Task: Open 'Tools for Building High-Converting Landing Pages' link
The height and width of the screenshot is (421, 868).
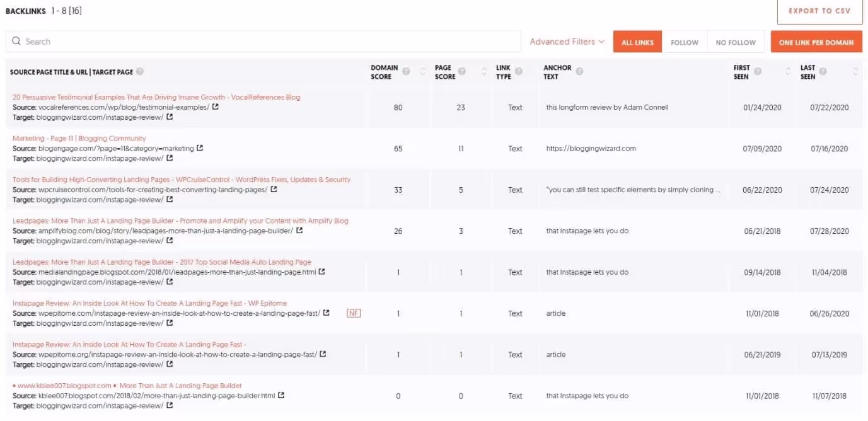Action: 182,180
